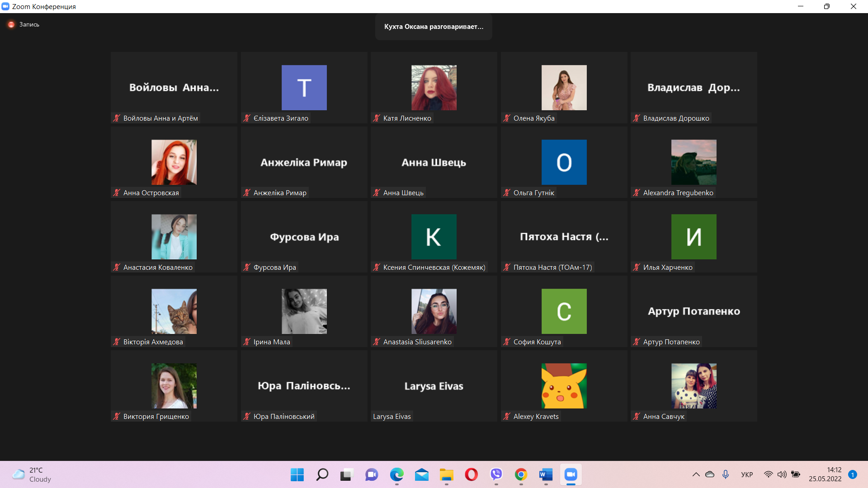Select Anastasia Sliusarenko's profile photo
The height and width of the screenshot is (488, 868).
click(x=434, y=311)
